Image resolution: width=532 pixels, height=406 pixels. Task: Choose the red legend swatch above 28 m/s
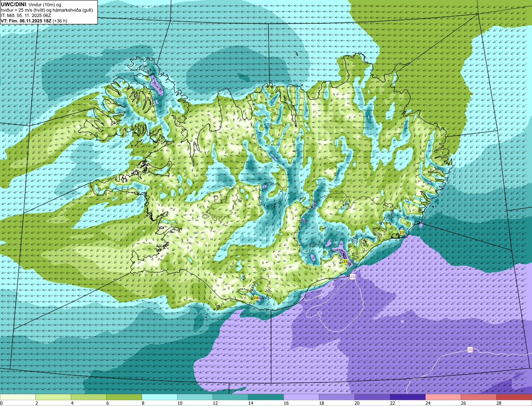point(514,397)
